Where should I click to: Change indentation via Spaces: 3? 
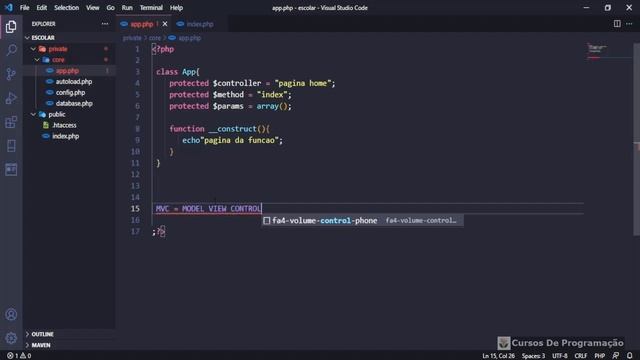pyautogui.click(x=533, y=356)
